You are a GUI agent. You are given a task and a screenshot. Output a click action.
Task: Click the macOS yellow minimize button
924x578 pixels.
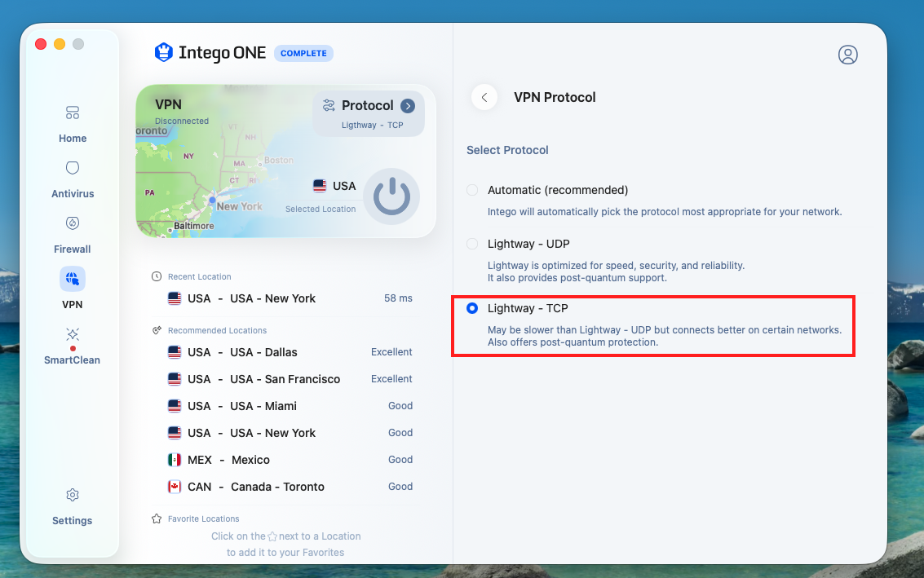60,44
